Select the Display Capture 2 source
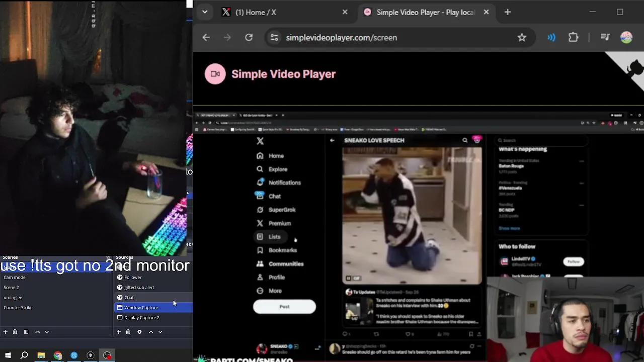The image size is (644, 362). click(153, 318)
